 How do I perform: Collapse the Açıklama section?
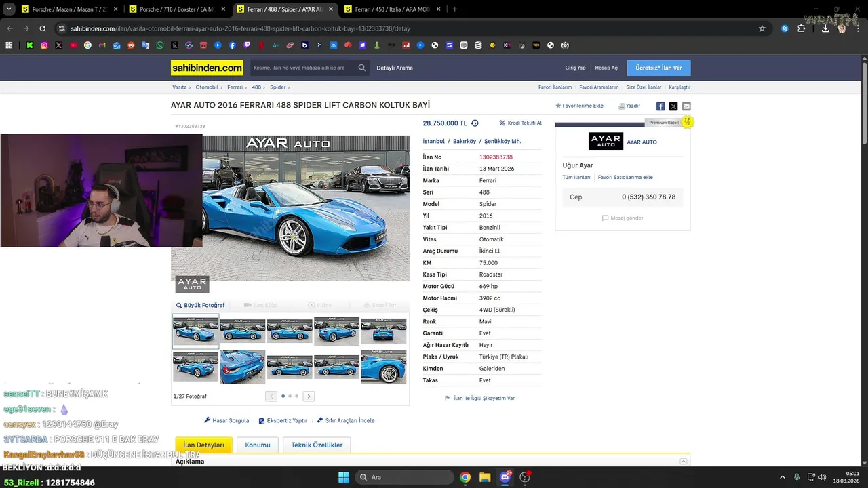click(684, 462)
